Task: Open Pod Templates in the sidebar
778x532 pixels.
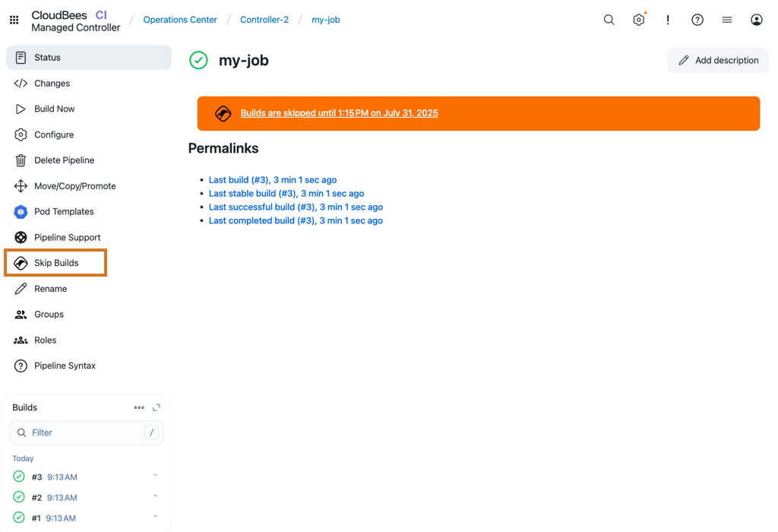Action: point(89,212)
